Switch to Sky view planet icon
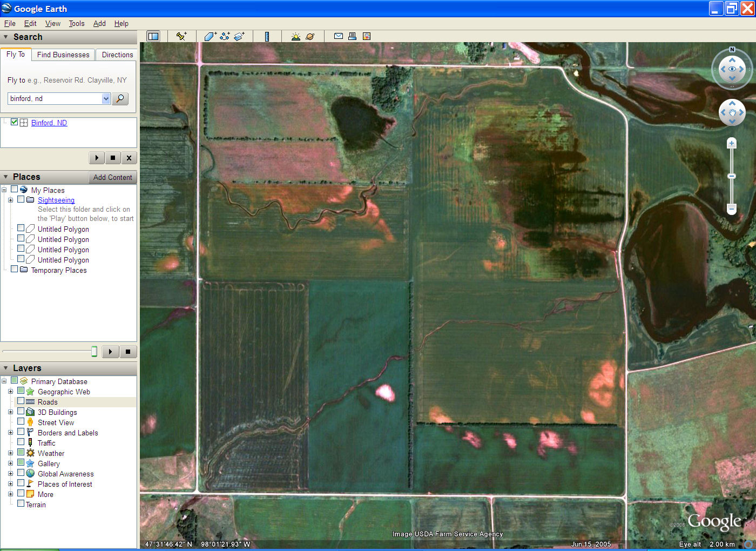 [310, 36]
